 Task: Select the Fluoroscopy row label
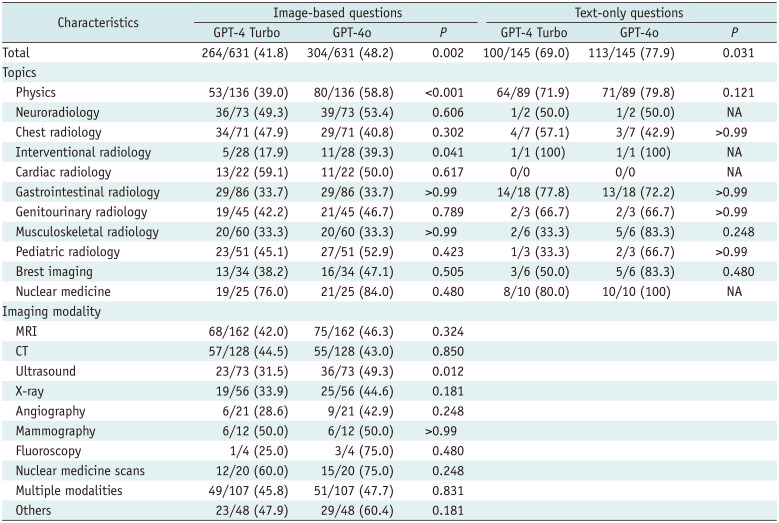[50, 451]
